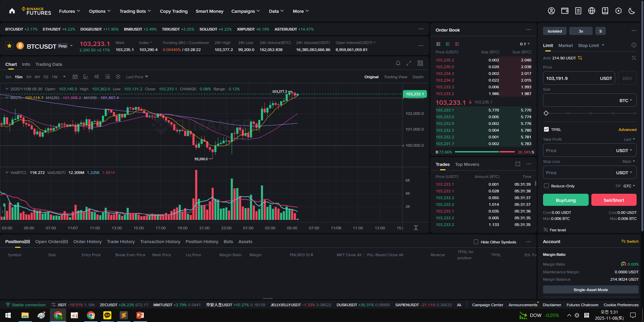Pop out the Trades panel
This screenshot has height=322, width=644.
[518, 164]
